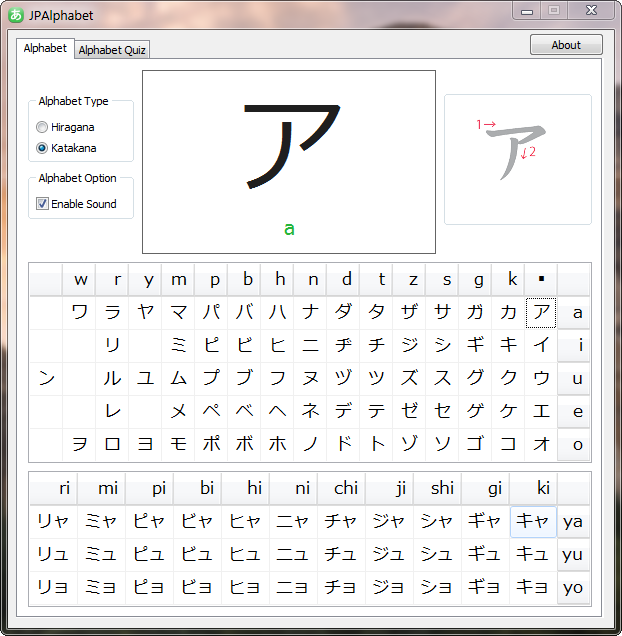The width and height of the screenshot is (622, 636).
Task: Select the ヒュ (hyu) combination cell
Action: tap(245, 554)
